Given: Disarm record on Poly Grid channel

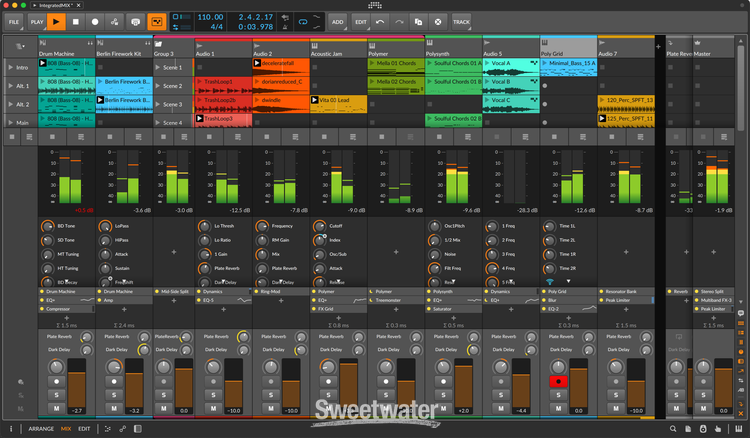Looking at the screenshot, I should [558, 382].
